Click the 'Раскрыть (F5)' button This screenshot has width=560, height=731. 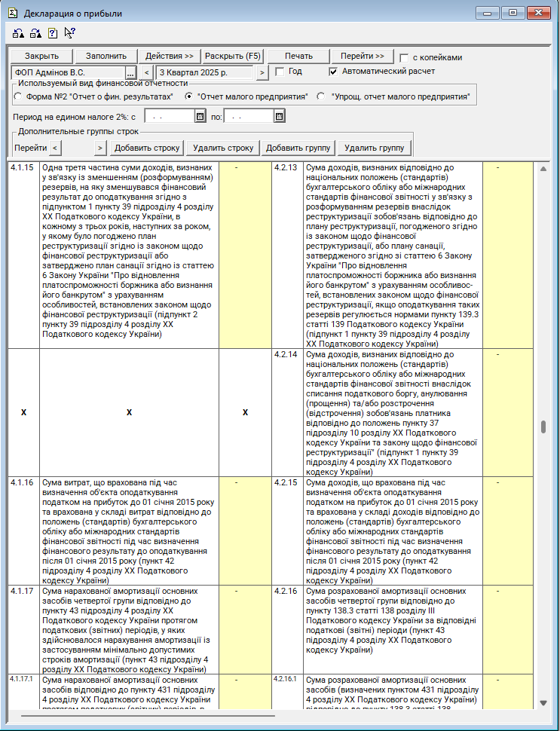coord(232,57)
